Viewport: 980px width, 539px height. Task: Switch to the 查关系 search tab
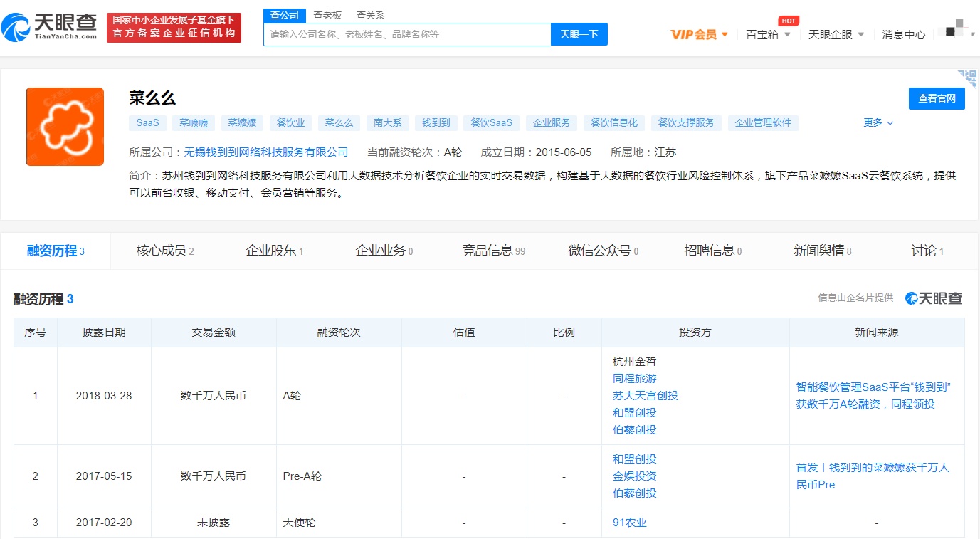tap(370, 15)
